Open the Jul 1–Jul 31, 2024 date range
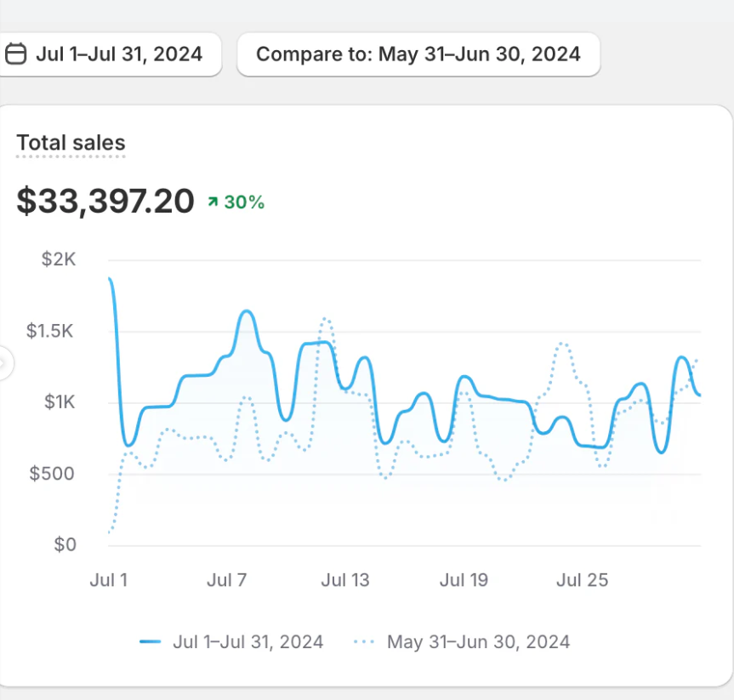734x700 pixels. click(118, 54)
